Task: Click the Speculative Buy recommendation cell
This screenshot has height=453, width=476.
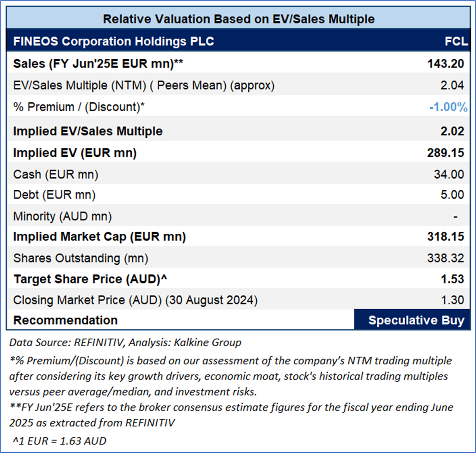Action: 416,320
